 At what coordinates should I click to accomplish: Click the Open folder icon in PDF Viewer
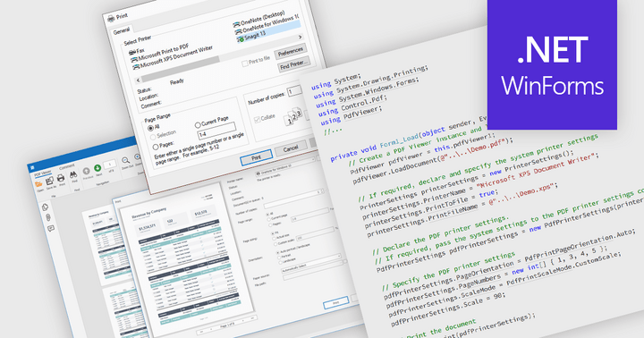pyautogui.click(x=38, y=184)
